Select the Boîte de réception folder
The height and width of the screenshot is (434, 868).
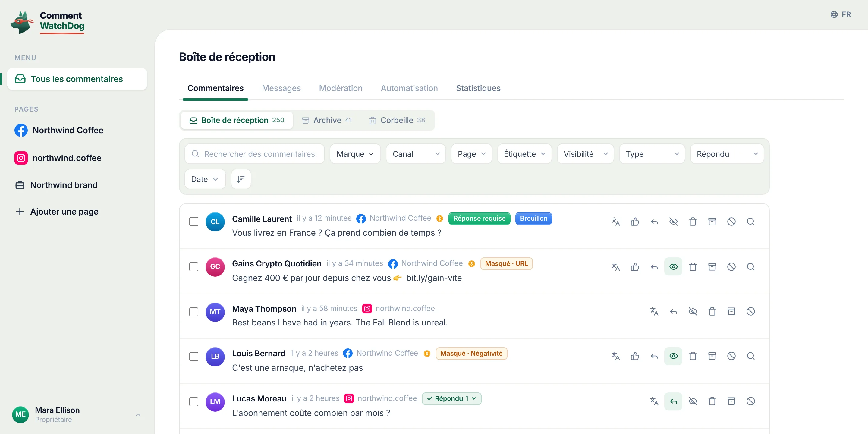[237, 120]
